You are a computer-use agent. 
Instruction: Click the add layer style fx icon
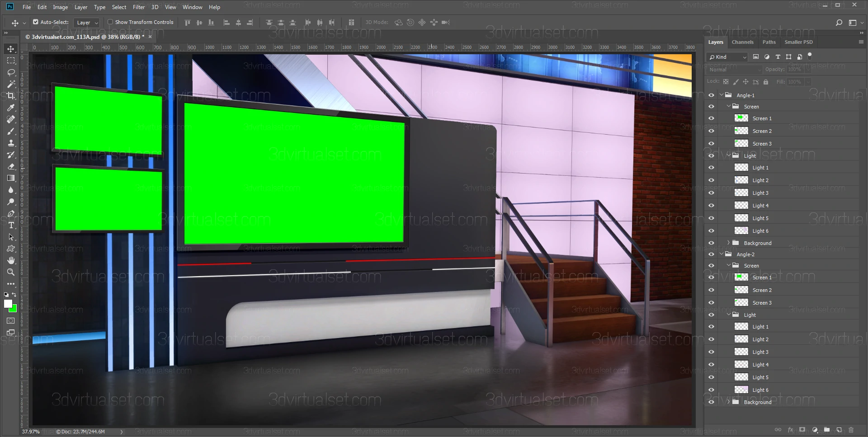pos(790,430)
